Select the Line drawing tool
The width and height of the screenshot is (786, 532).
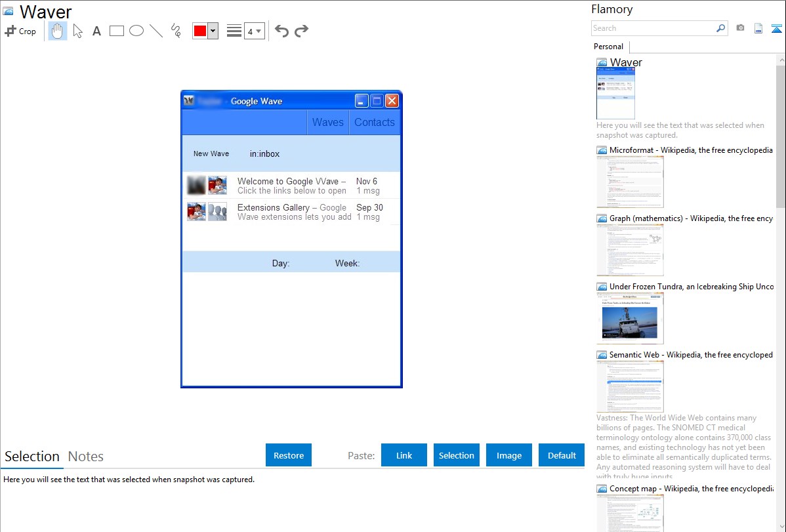point(156,31)
